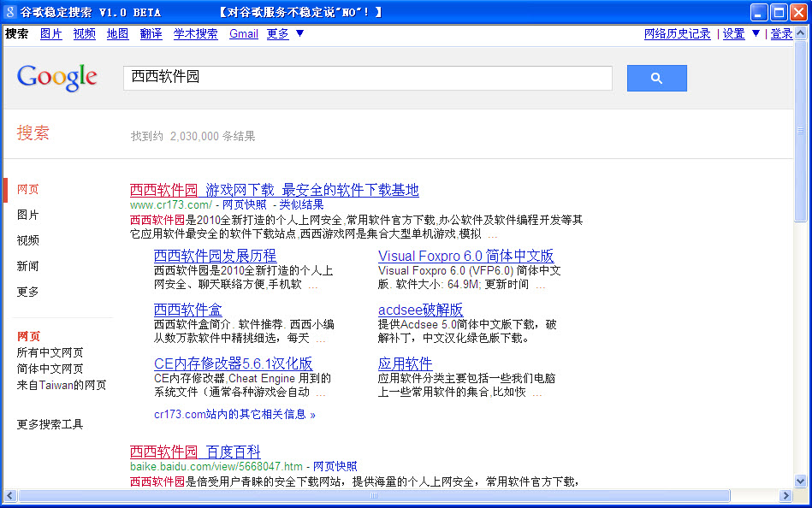Screen dimensions: 812x508
Task: Click 更多 in the left sidebar
Action: [27, 292]
